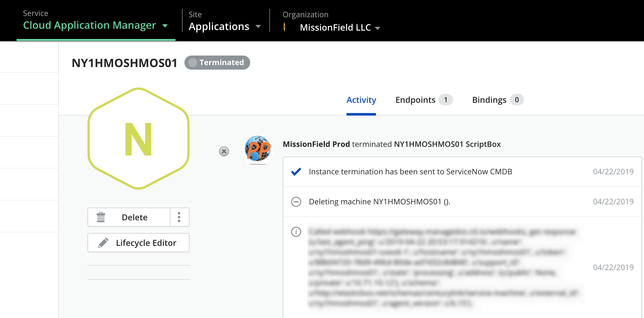Click the circled minus icon for Deleting machine

coord(296,202)
